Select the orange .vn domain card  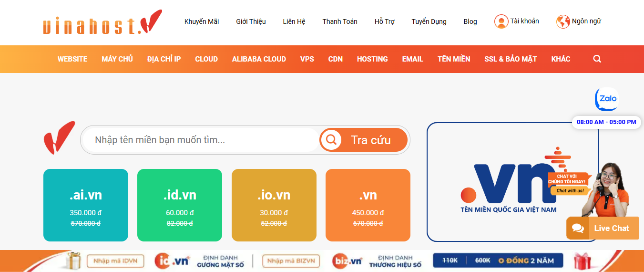click(x=368, y=205)
